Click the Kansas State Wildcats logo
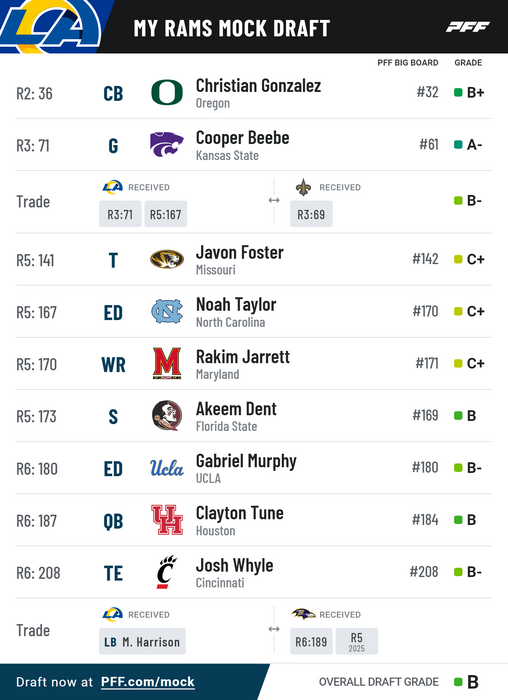Image resolution: width=508 pixels, height=700 pixels. point(167,145)
